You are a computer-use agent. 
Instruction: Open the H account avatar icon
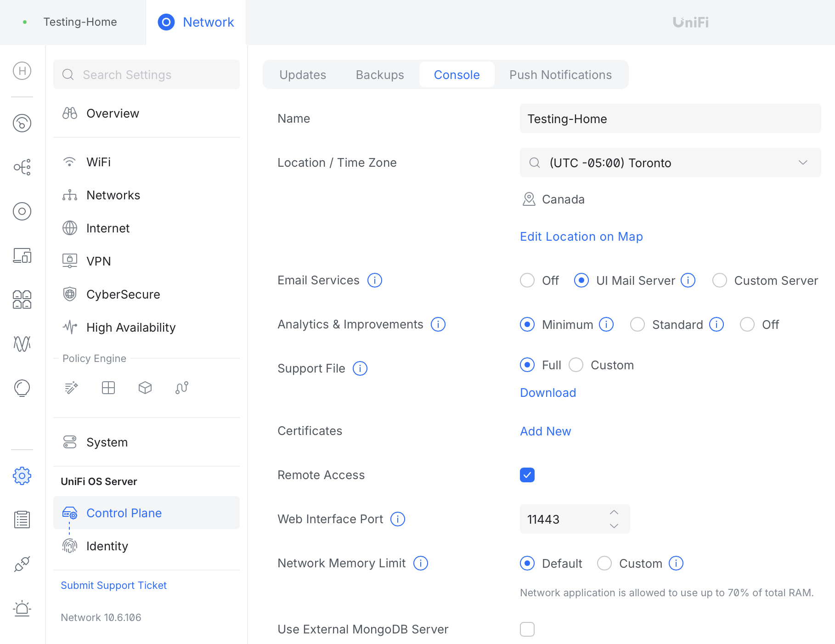point(22,71)
